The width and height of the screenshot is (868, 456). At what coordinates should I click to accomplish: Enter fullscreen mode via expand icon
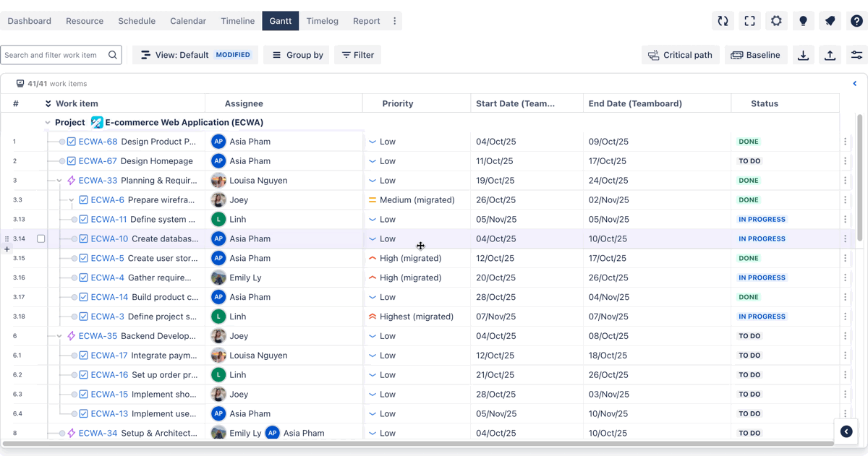click(x=749, y=21)
